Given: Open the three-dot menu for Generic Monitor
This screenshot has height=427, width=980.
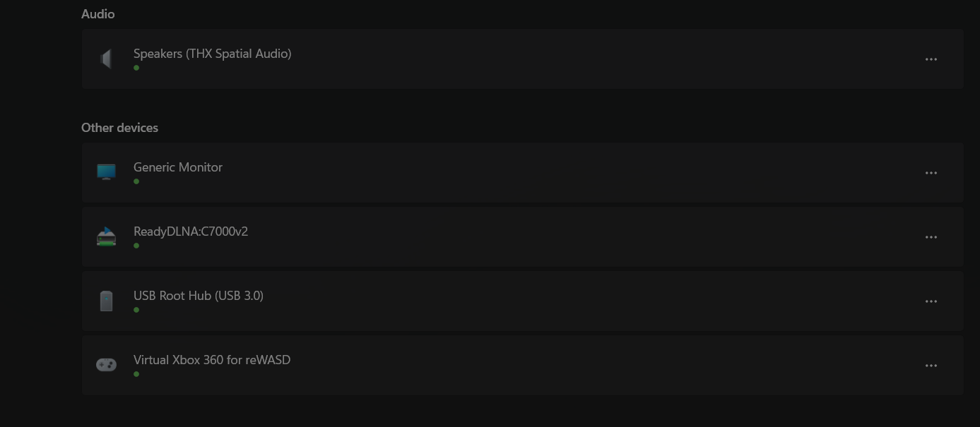Looking at the screenshot, I should tap(931, 173).
